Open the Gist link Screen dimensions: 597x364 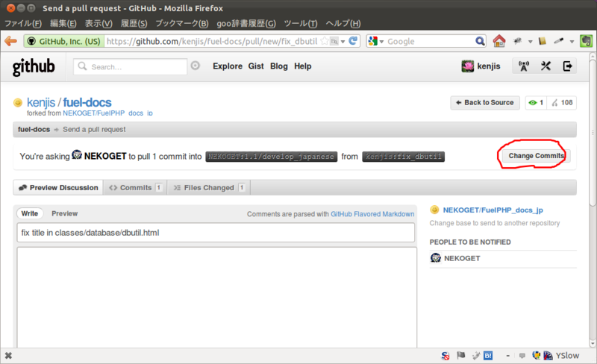(256, 66)
